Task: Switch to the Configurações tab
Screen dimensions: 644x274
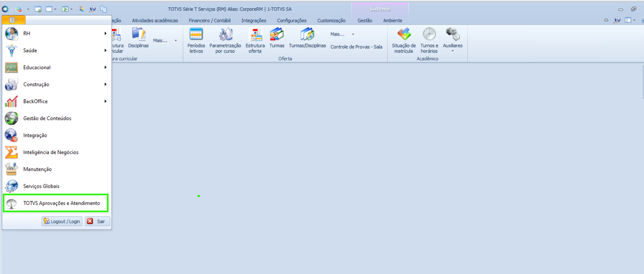Action: coord(292,21)
